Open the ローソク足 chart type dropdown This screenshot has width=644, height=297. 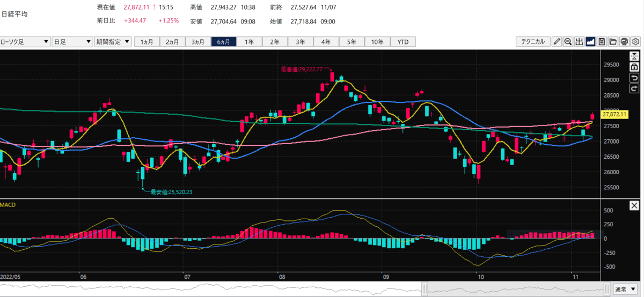click(x=25, y=42)
